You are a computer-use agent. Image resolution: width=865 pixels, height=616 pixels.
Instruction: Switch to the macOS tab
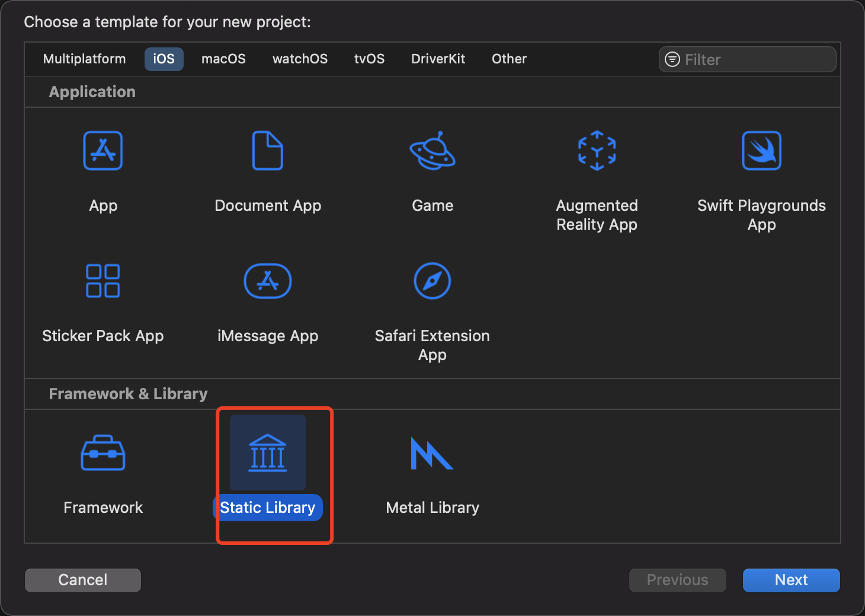pos(223,59)
